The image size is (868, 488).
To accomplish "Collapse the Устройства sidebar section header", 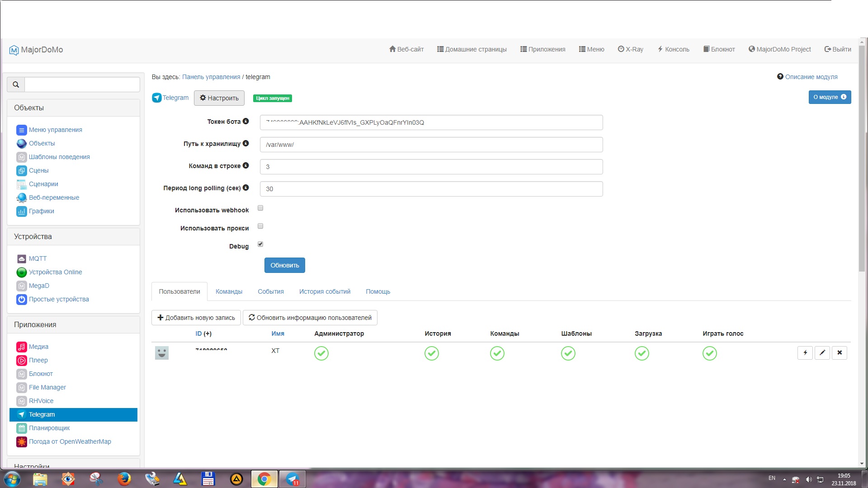I will [x=73, y=237].
